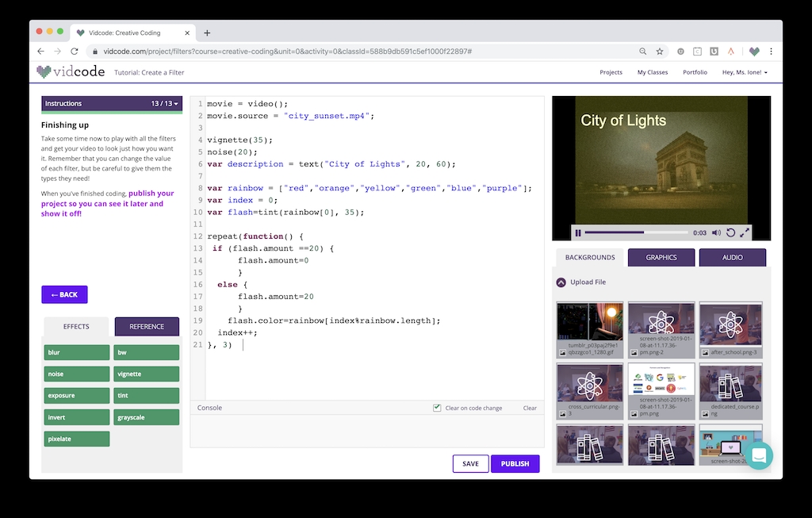Expand video preview to fullscreen

(x=745, y=232)
